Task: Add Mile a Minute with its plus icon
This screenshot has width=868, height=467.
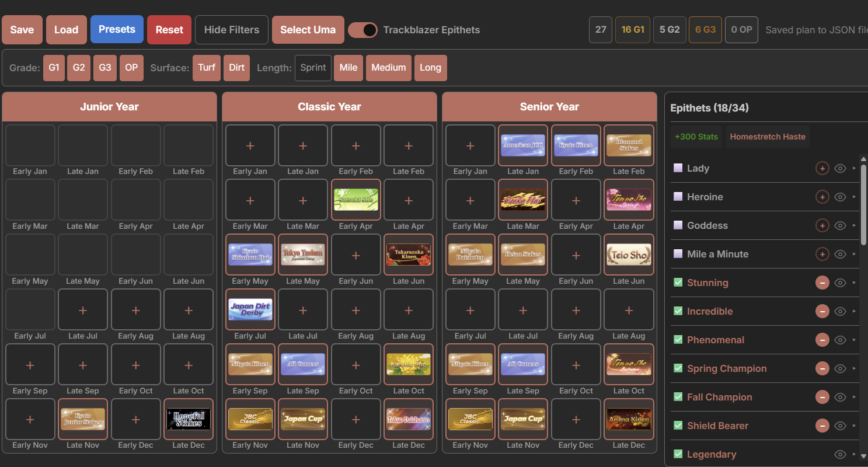Action: pos(822,255)
